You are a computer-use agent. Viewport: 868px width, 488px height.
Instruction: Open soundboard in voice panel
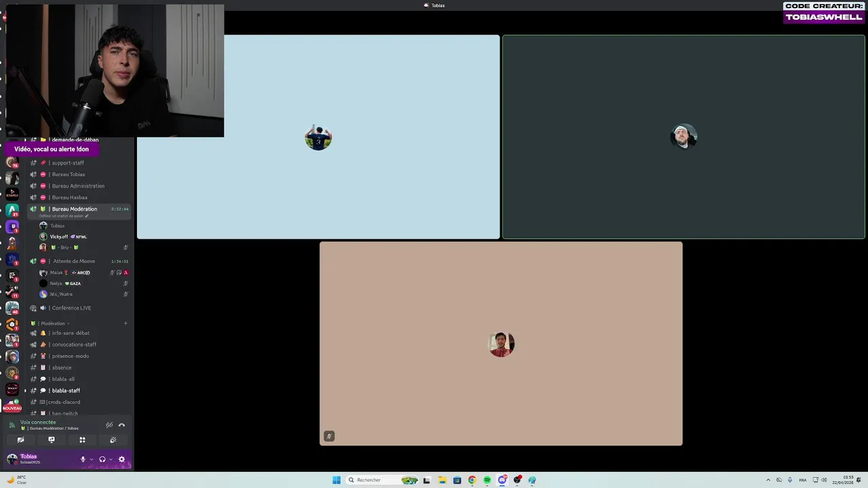[x=113, y=440]
